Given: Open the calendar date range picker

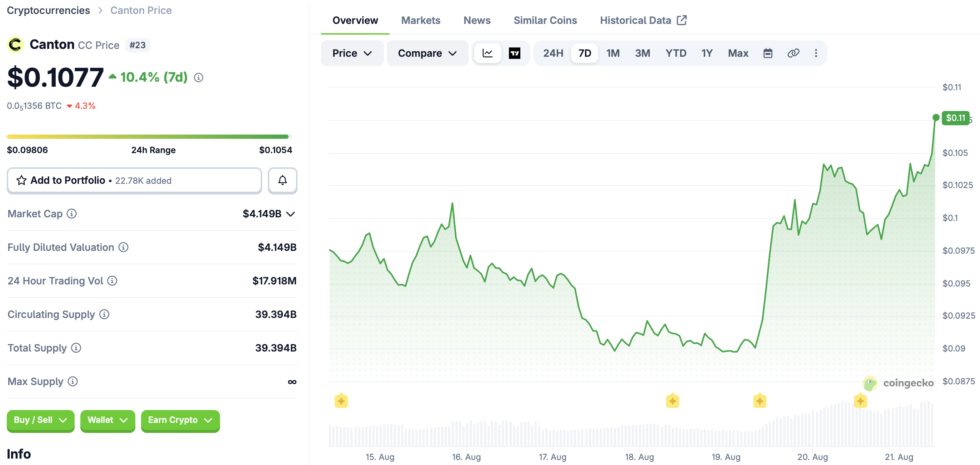Looking at the screenshot, I should 768,53.
